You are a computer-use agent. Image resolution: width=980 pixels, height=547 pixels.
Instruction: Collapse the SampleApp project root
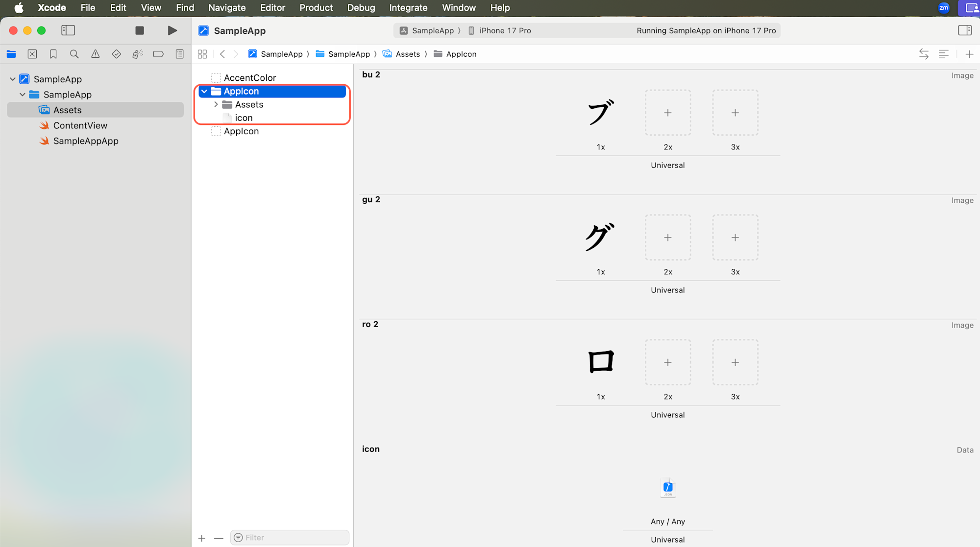[x=12, y=79]
